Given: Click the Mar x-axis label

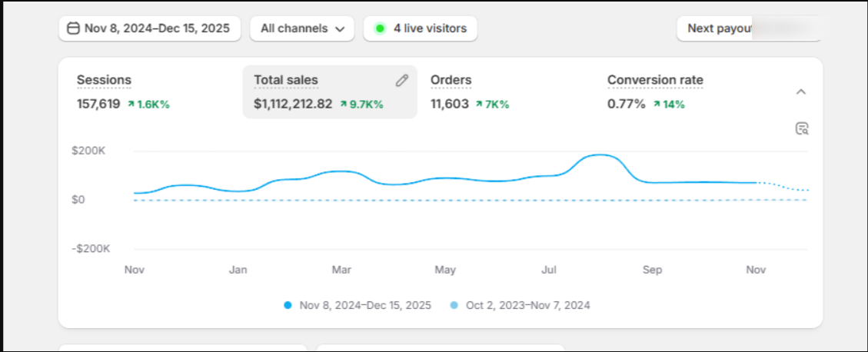Looking at the screenshot, I should (x=341, y=270).
